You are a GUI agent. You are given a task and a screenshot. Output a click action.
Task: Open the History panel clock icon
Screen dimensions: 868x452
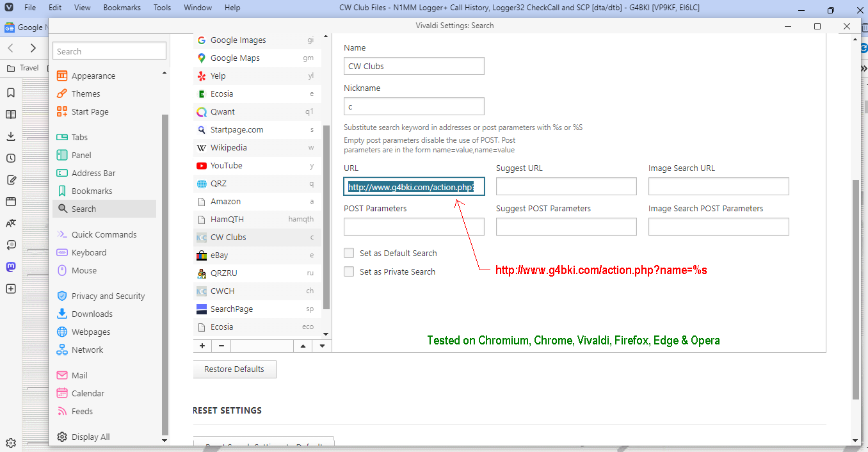click(10, 158)
